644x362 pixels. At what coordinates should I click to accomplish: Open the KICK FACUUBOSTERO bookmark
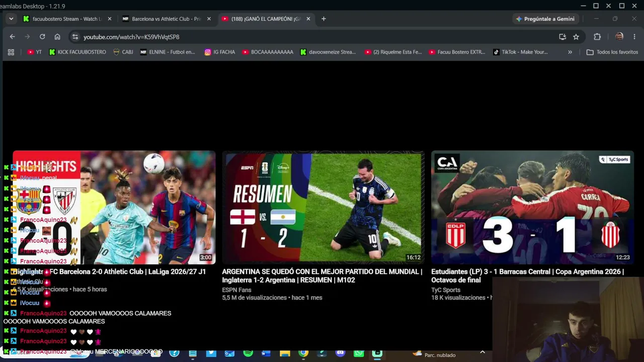coord(77,52)
